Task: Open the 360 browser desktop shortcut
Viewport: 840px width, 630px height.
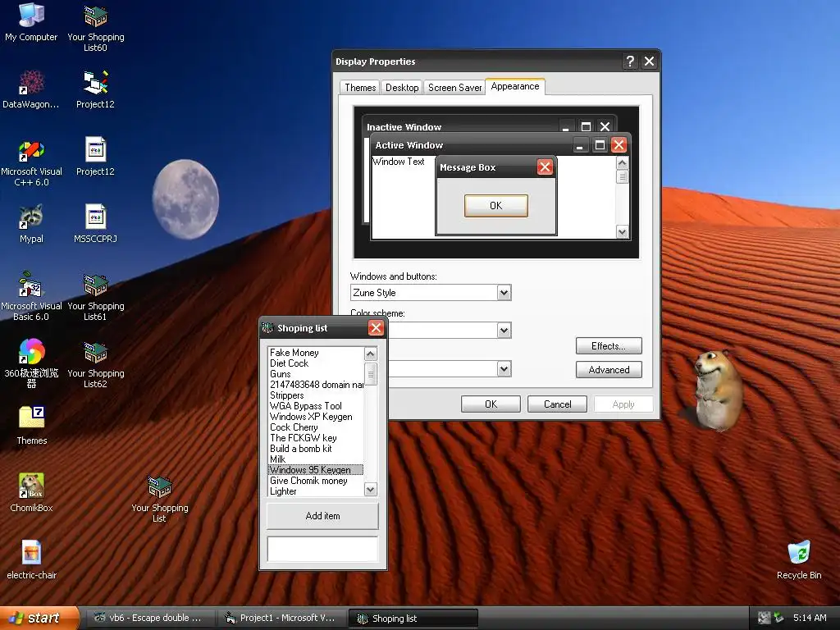Action: (31, 363)
